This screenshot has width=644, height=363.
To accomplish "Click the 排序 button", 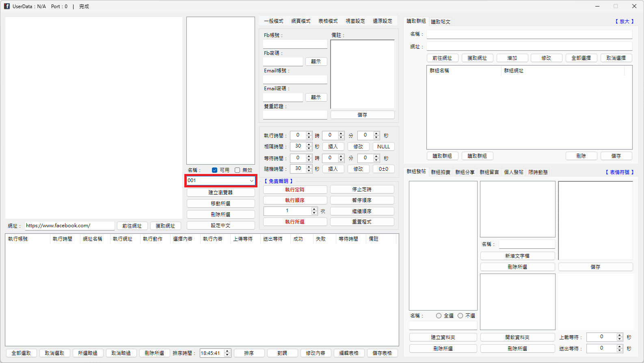I will coord(249,353).
